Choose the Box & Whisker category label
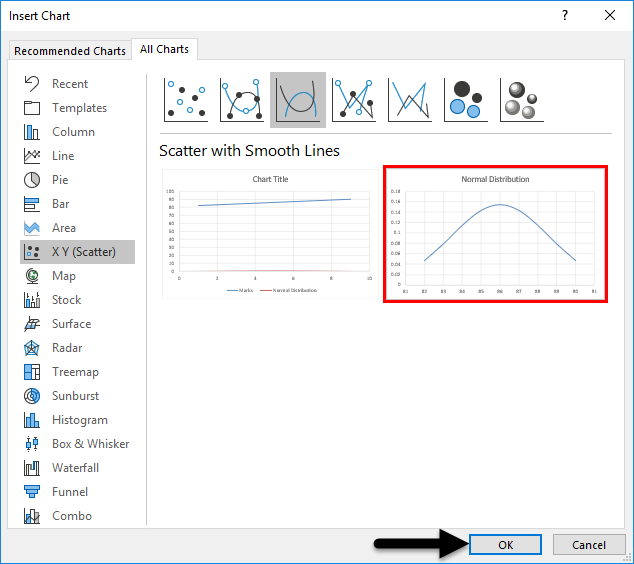 click(x=91, y=444)
